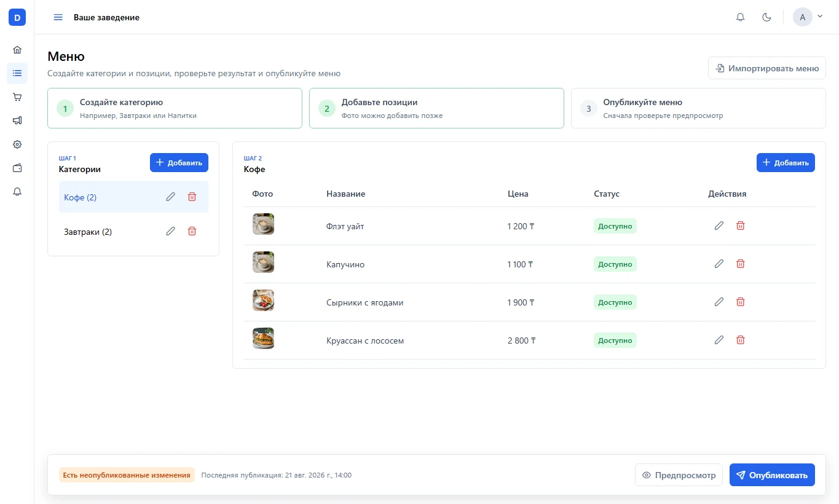Open settings gear in the sidebar
This screenshot has width=839, height=504.
(x=17, y=144)
